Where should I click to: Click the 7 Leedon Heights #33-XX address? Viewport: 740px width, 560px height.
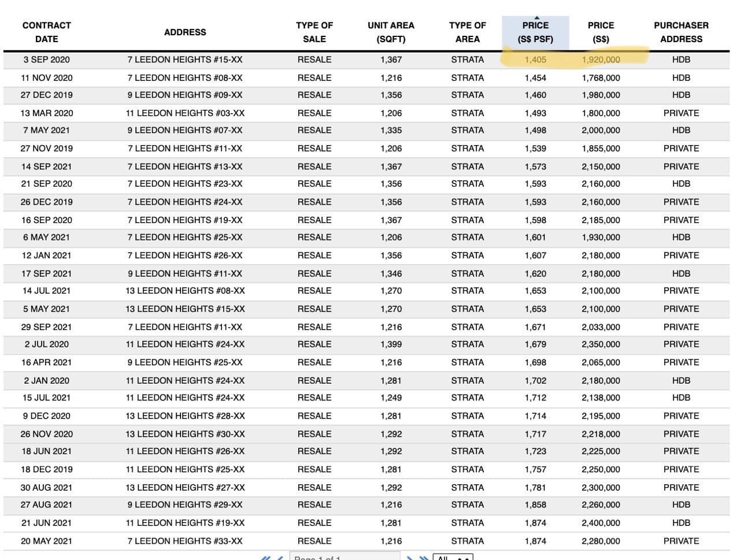[185, 541]
